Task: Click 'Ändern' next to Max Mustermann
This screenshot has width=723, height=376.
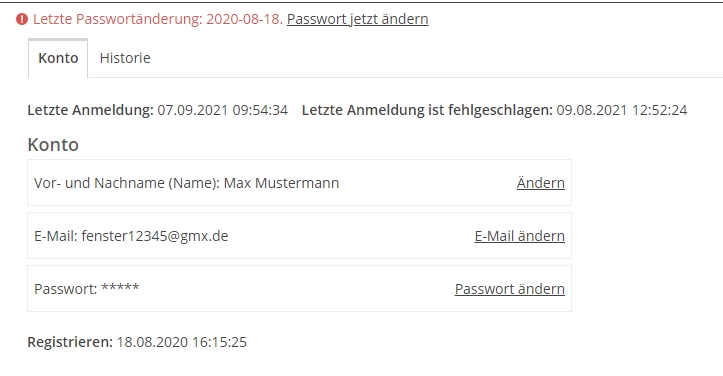Action: click(540, 183)
